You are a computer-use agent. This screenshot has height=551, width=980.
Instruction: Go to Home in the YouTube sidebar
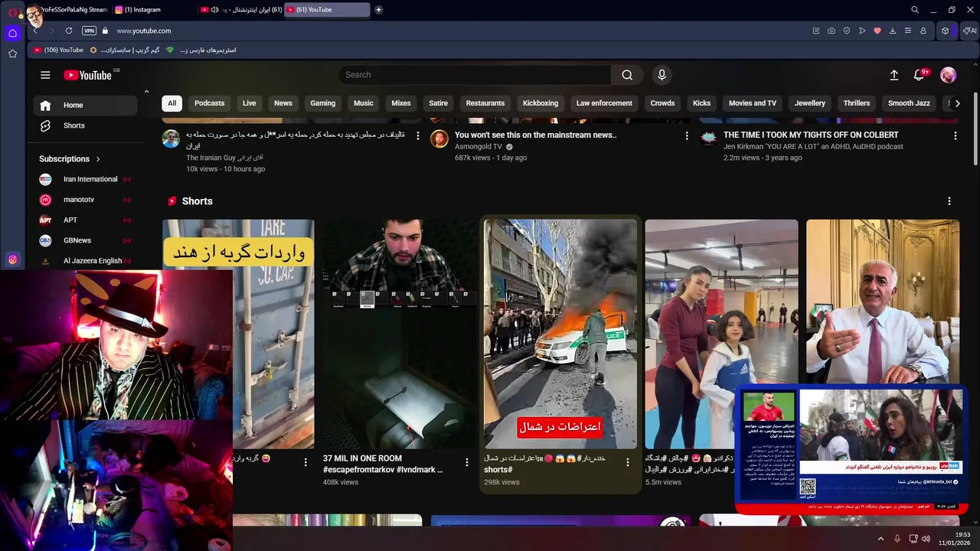[84, 106]
